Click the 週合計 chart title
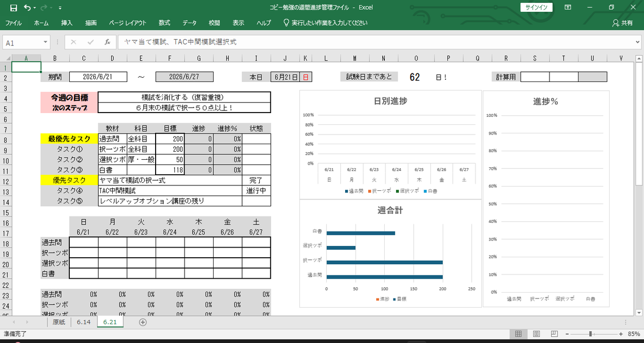This screenshot has width=644, height=343. pos(390,211)
